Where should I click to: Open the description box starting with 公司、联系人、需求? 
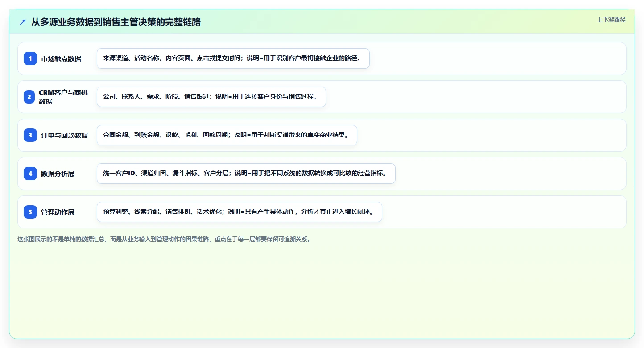[x=211, y=97]
